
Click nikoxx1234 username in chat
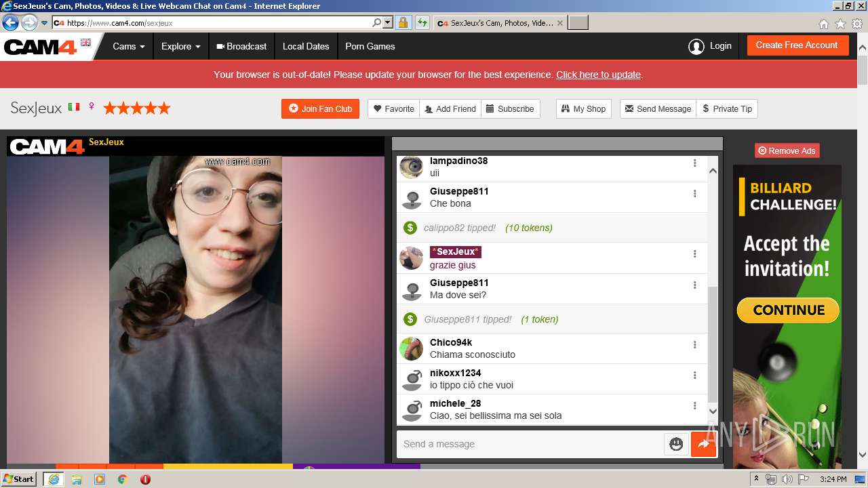[x=456, y=373]
